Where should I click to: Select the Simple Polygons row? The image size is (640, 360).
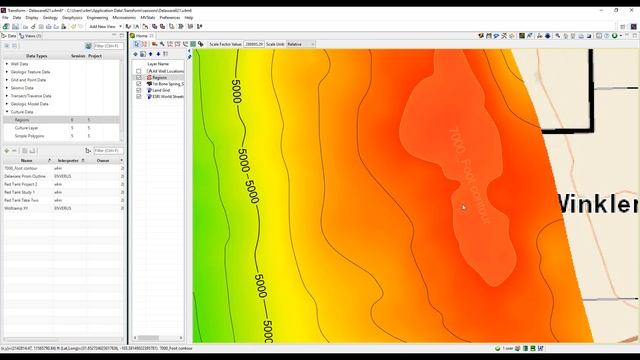(x=61, y=136)
